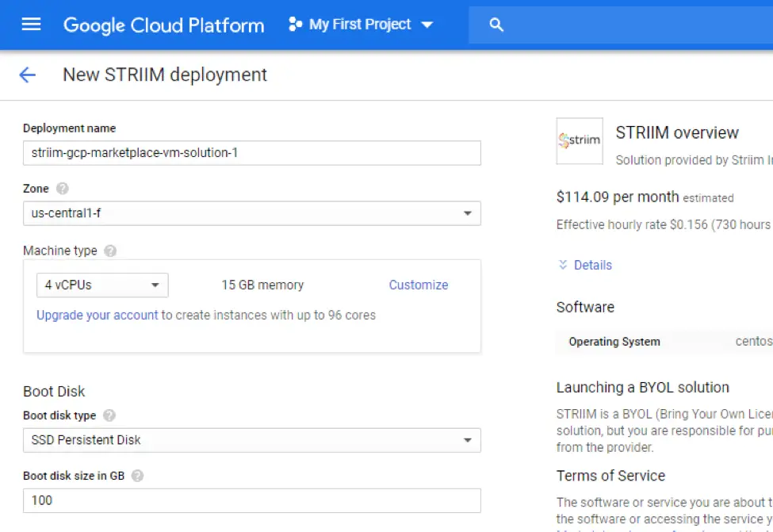Click the Deployment name text field
The width and height of the screenshot is (773, 532).
click(251, 152)
